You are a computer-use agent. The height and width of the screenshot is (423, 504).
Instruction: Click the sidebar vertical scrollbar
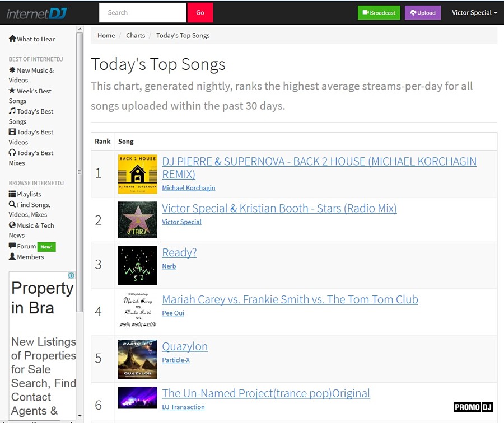click(x=80, y=168)
